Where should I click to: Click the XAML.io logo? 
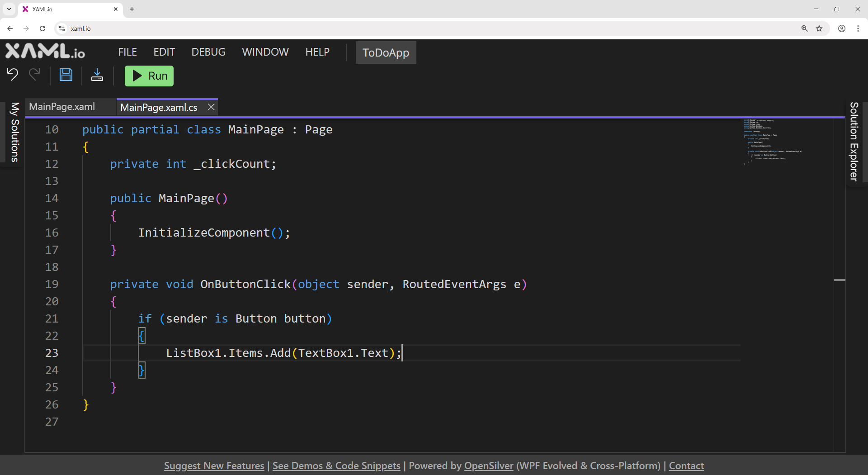click(45, 51)
